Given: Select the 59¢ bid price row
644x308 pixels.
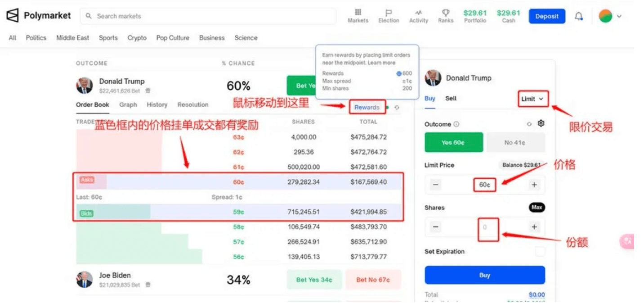Looking at the screenshot, I should [238, 212].
